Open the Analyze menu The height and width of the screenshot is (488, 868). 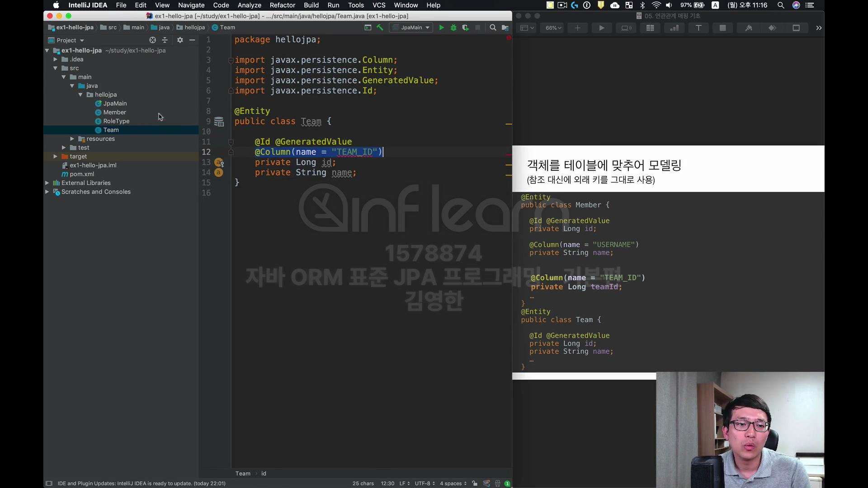coord(250,5)
